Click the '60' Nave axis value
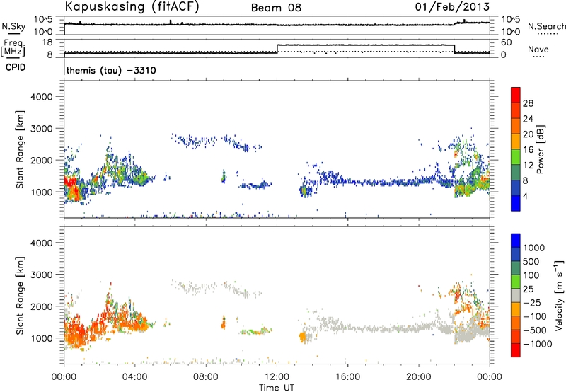566x392 pixels. 507,42
